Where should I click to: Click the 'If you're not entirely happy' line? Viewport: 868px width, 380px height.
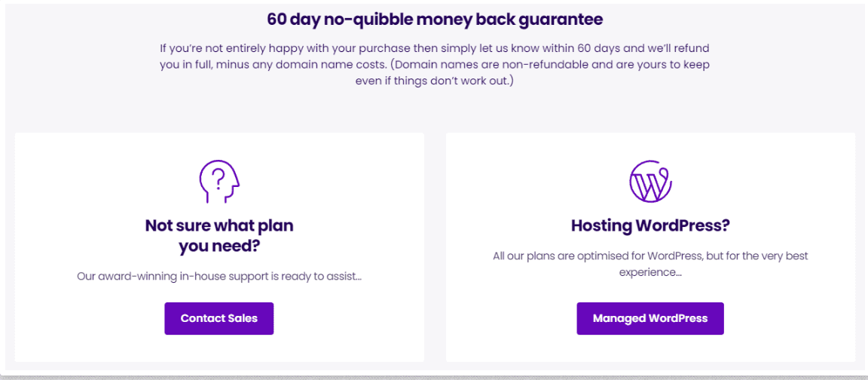click(435, 47)
